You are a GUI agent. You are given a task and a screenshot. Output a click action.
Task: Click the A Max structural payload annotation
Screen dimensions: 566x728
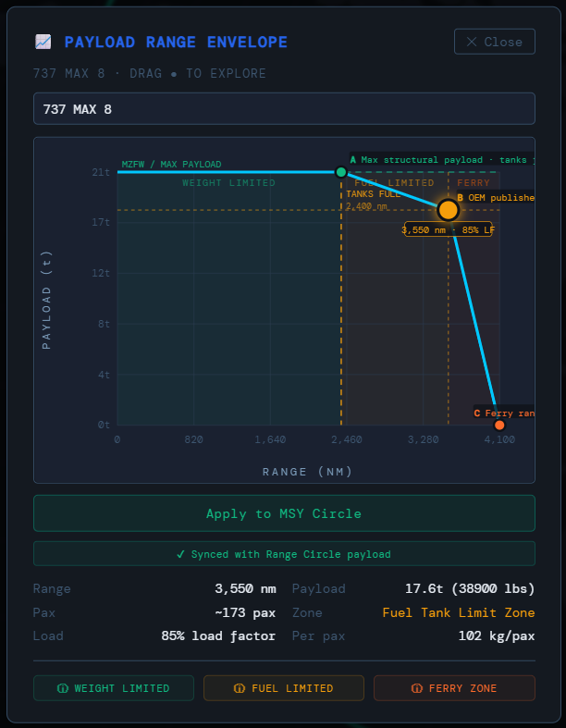tap(441, 160)
